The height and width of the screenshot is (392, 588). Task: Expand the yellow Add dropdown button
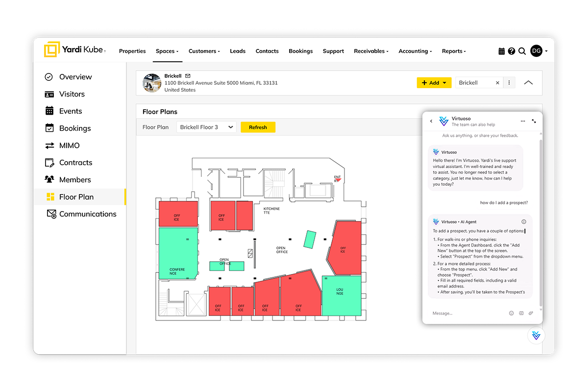click(x=434, y=83)
